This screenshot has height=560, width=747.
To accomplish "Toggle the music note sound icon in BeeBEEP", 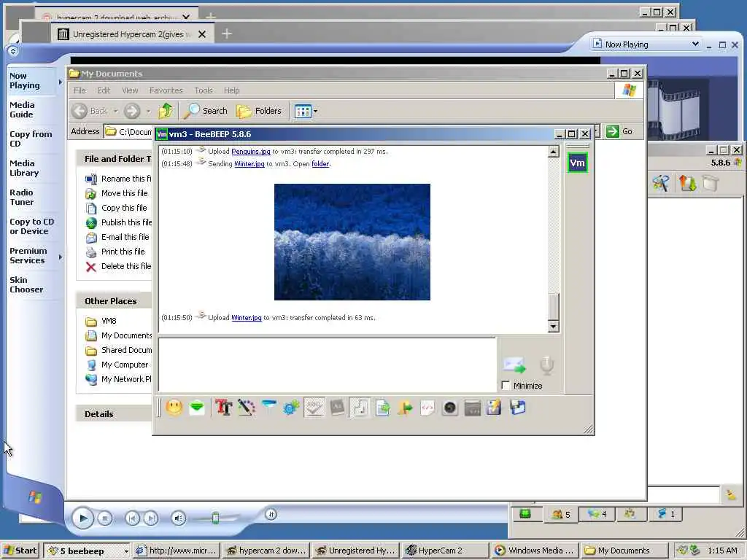I will (x=360, y=408).
